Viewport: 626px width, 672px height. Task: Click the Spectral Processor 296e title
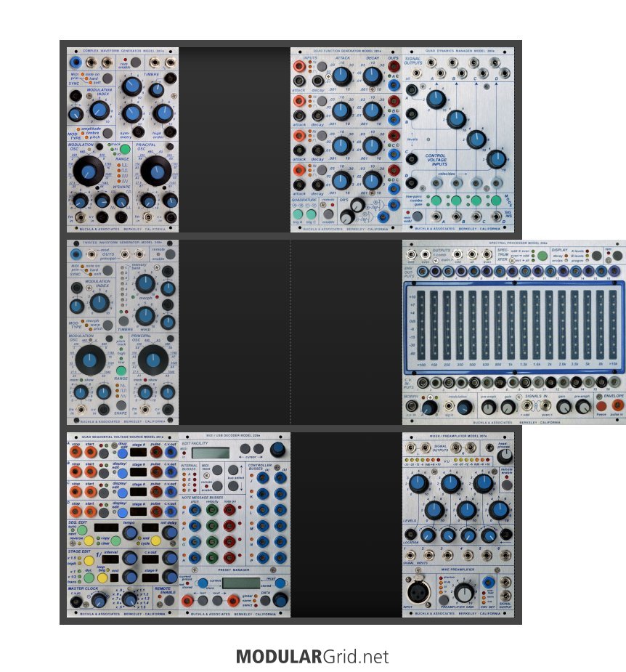(x=518, y=243)
